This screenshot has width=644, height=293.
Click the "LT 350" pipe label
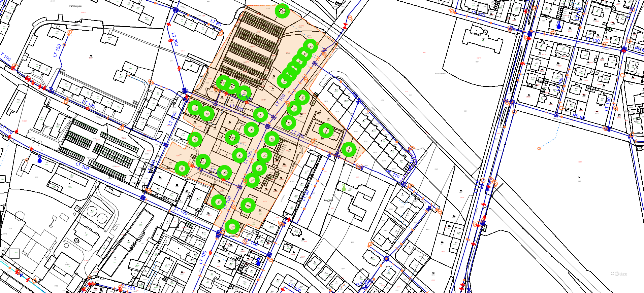tap(478, 14)
